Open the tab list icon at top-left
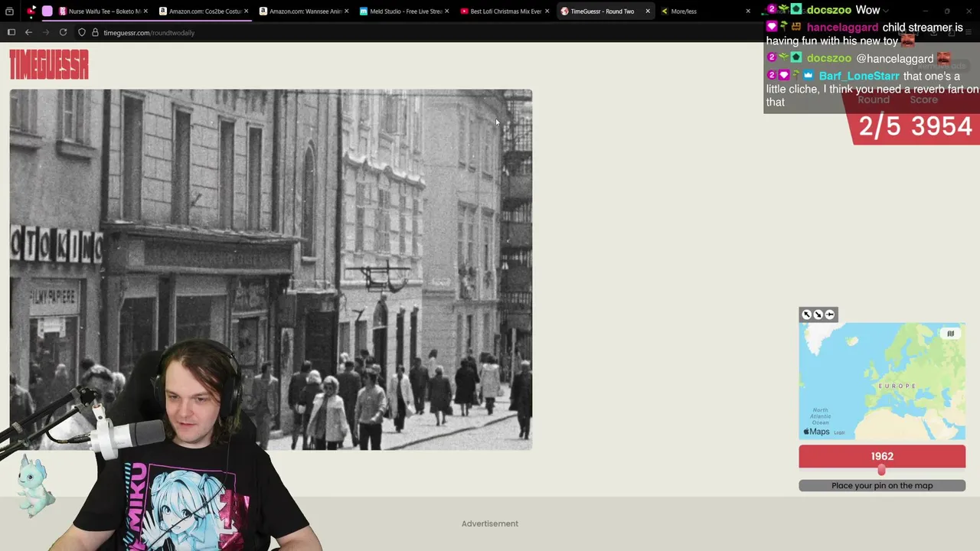 9,11
